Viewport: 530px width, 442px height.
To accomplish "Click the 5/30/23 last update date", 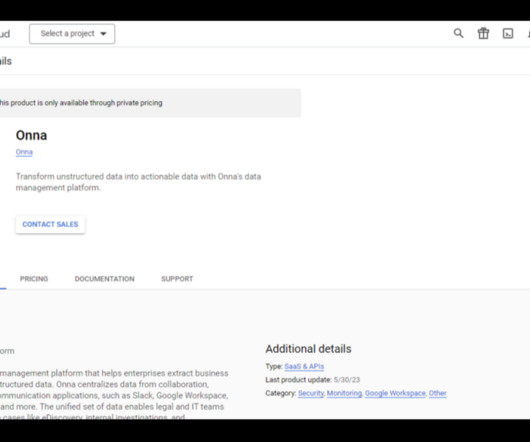I will (x=347, y=380).
